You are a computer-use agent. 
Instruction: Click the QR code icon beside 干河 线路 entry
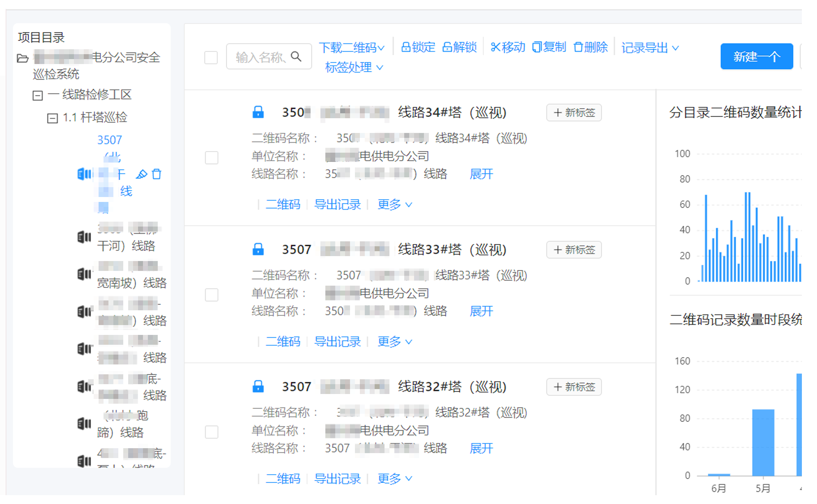point(84,237)
